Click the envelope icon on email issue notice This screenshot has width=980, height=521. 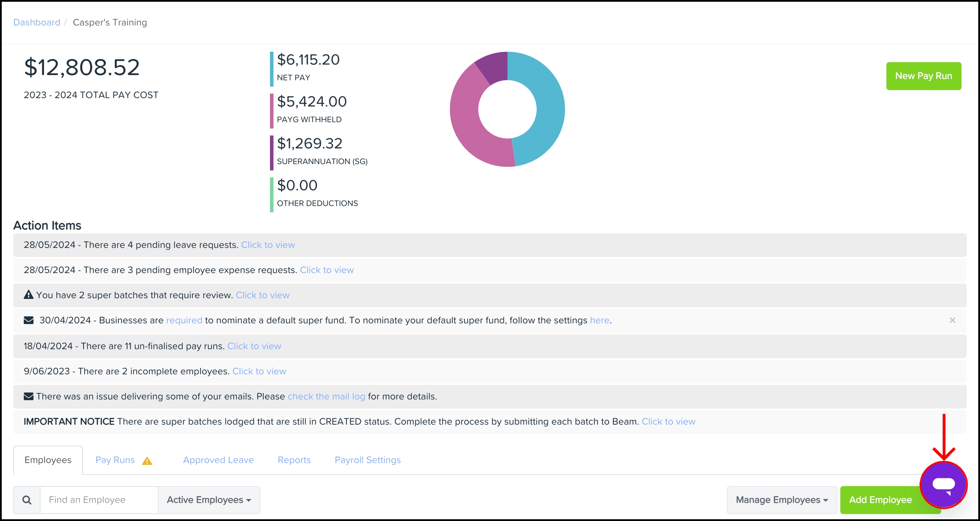(x=29, y=396)
